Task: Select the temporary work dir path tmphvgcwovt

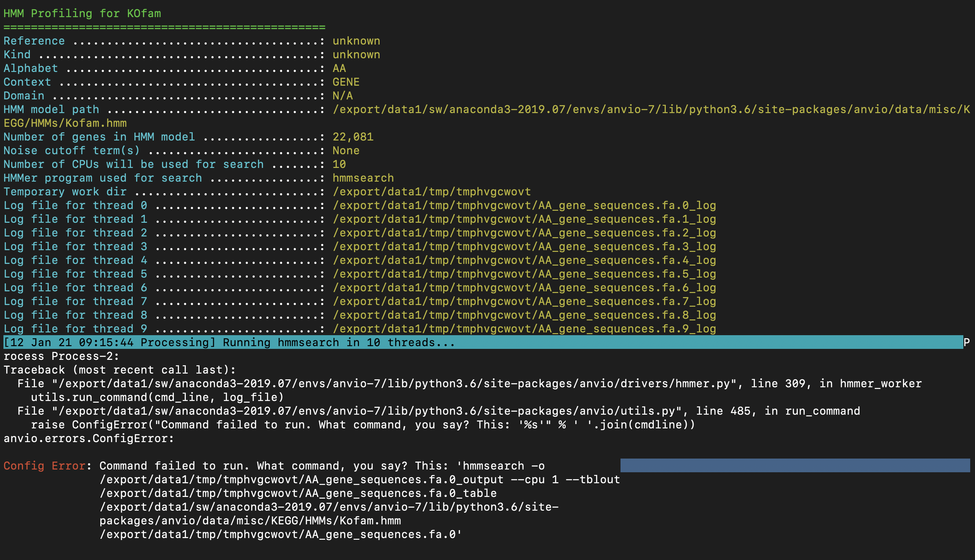Action: pos(432,192)
